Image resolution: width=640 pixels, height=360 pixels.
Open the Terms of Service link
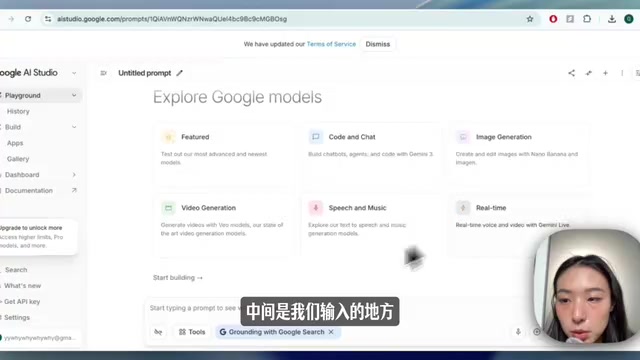pos(331,44)
